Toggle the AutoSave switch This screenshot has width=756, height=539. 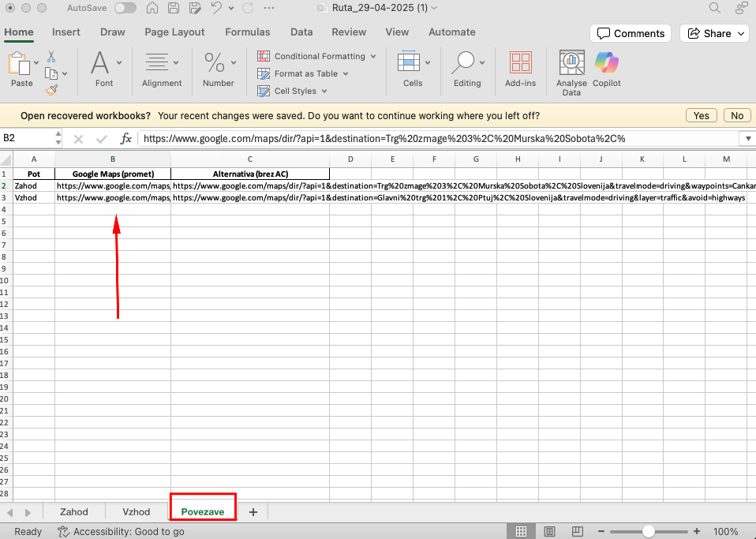click(125, 9)
